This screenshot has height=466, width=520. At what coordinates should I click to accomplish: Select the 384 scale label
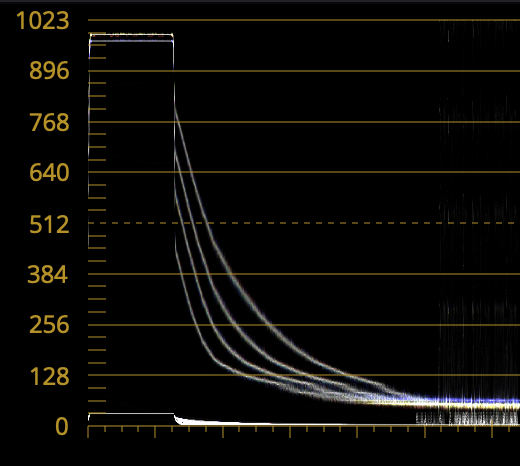point(48,274)
